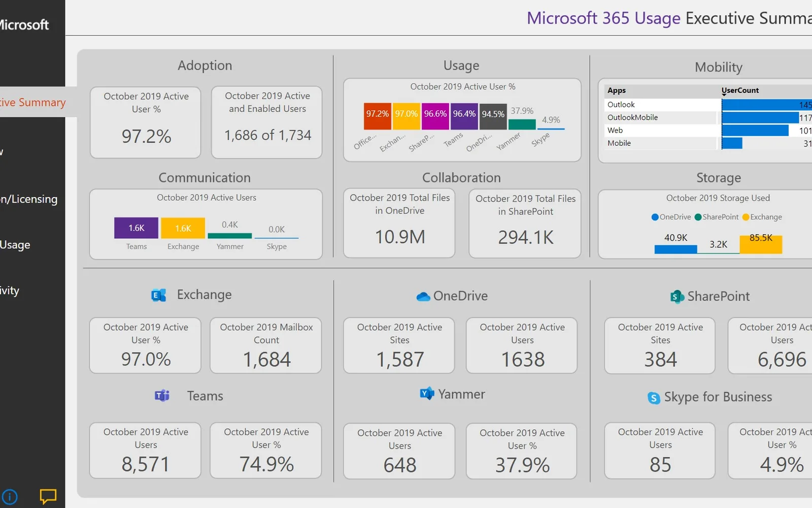Click the 96.4% Teams bar in Usage chart
This screenshot has height=508, width=812.
click(464, 116)
